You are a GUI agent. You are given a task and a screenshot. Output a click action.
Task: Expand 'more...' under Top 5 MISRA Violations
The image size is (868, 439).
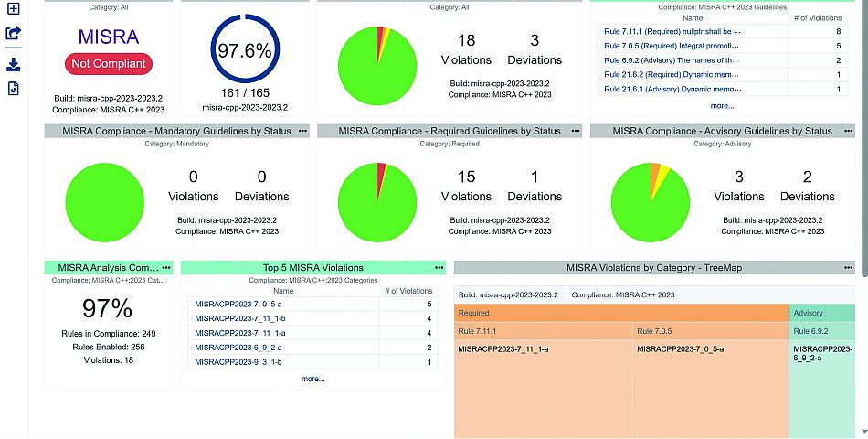tap(312, 379)
